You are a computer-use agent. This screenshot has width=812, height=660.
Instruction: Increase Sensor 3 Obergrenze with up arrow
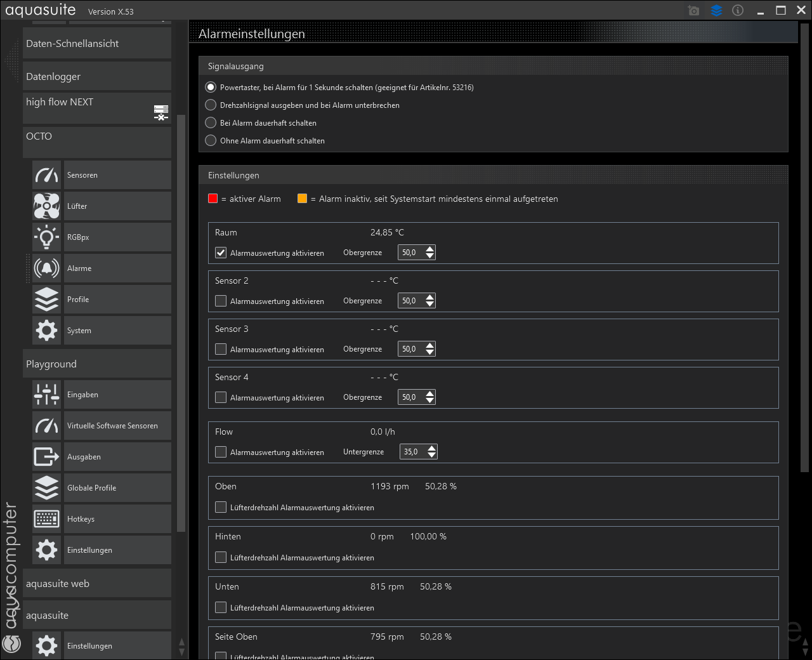click(x=430, y=345)
